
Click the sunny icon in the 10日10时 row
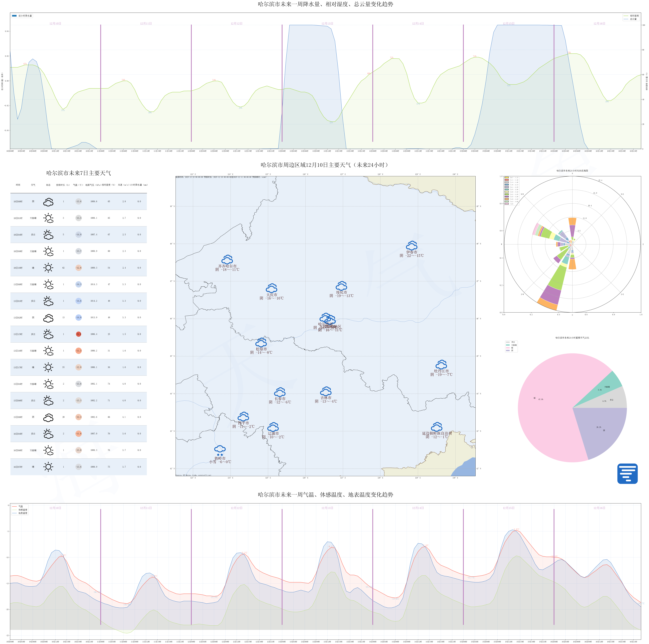48,268
